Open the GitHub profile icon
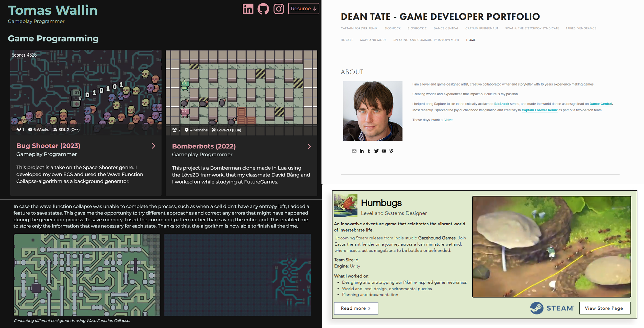The height and width of the screenshot is (328, 644). click(263, 9)
